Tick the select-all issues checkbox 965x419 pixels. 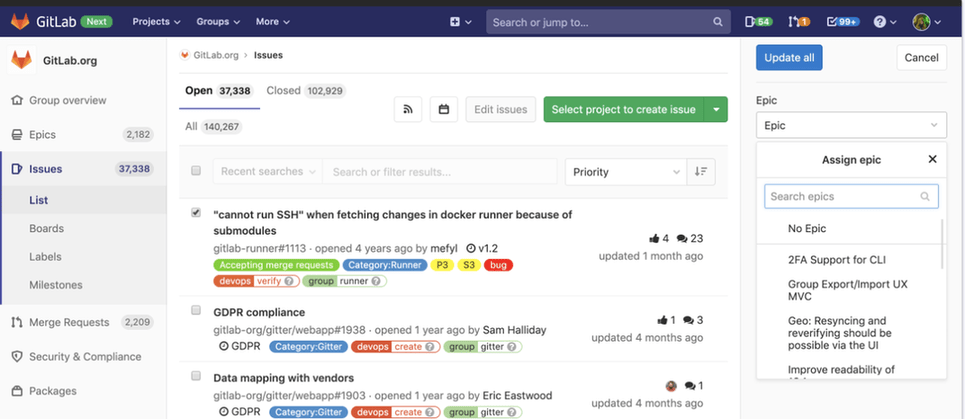tap(196, 171)
